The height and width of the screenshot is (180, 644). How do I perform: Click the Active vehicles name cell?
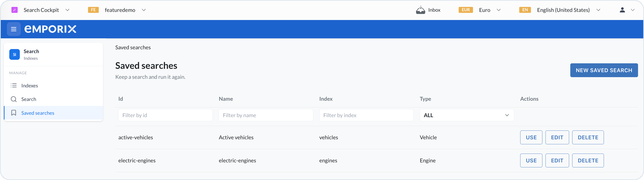[x=236, y=138]
